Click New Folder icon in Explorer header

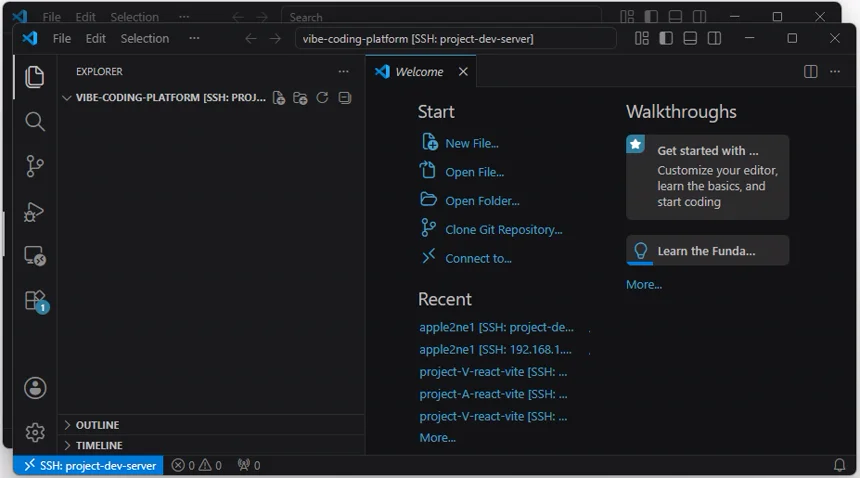[x=300, y=98]
